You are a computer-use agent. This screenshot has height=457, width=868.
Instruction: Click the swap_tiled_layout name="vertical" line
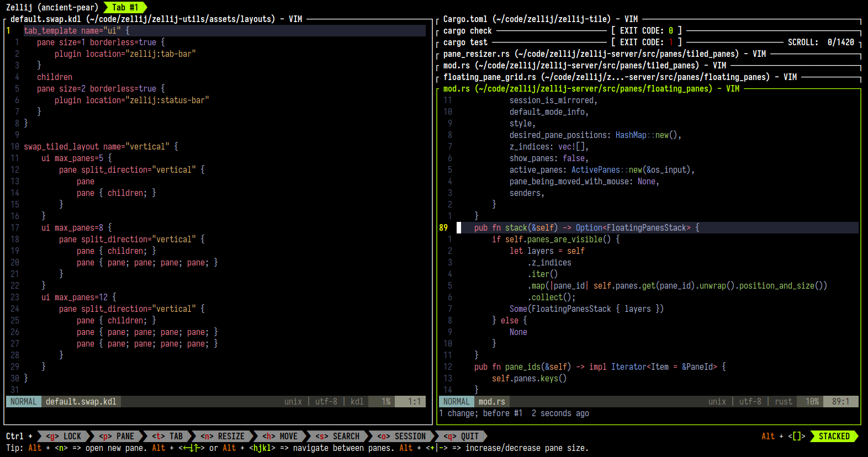(101, 146)
